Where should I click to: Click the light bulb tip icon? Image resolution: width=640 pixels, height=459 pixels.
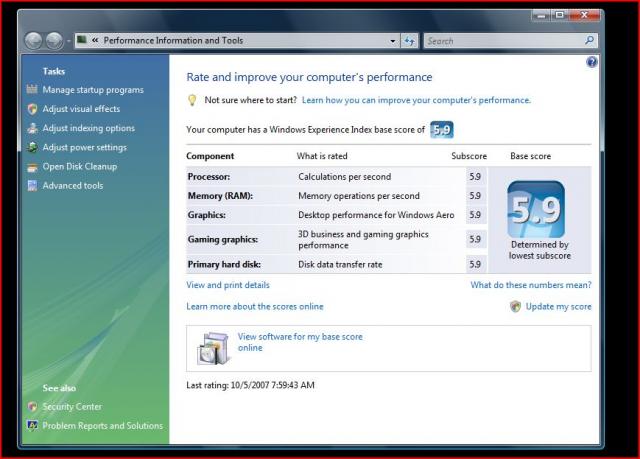tap(192, 100)
